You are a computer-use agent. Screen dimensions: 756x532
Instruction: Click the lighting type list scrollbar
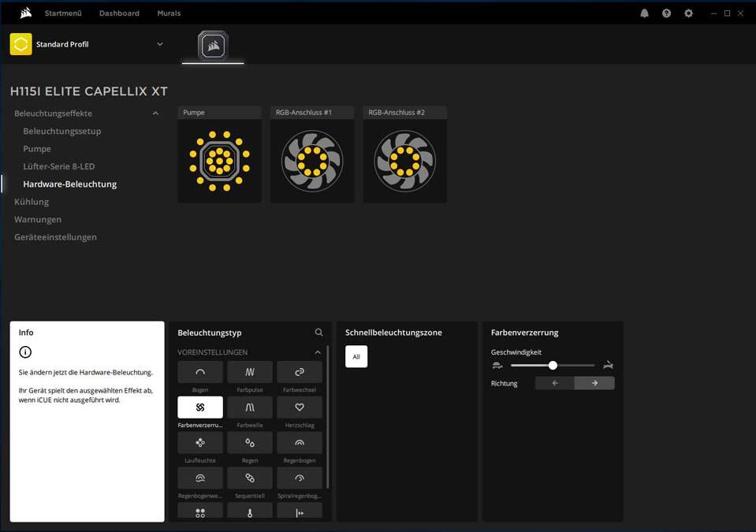coord(327,417)
